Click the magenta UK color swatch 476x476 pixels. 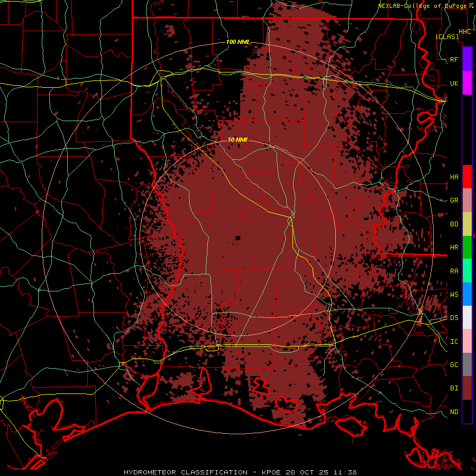point(467,83)
